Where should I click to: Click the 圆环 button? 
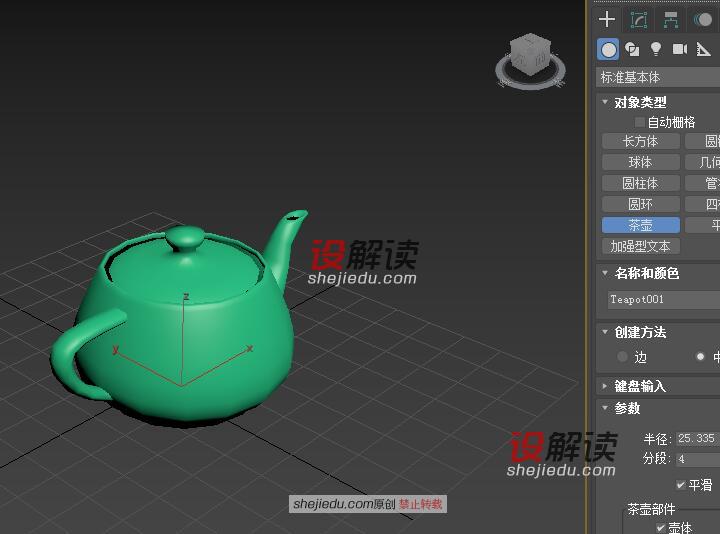point(641,204)
